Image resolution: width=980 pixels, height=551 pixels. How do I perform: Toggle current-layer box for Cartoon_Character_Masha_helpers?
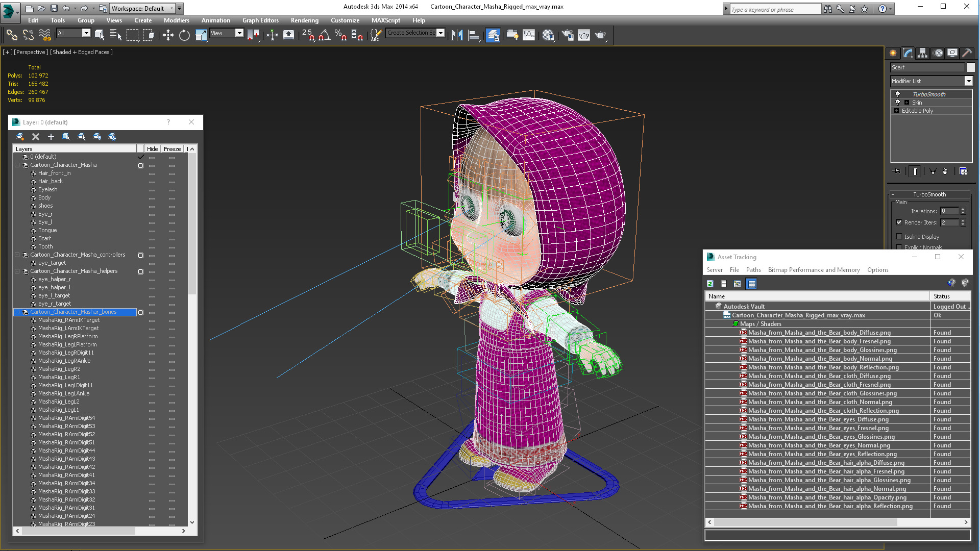coord(140,271)
